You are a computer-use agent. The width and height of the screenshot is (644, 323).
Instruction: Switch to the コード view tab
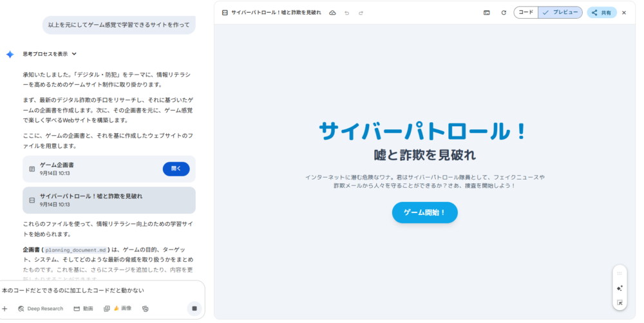click(x=526, y=12)
